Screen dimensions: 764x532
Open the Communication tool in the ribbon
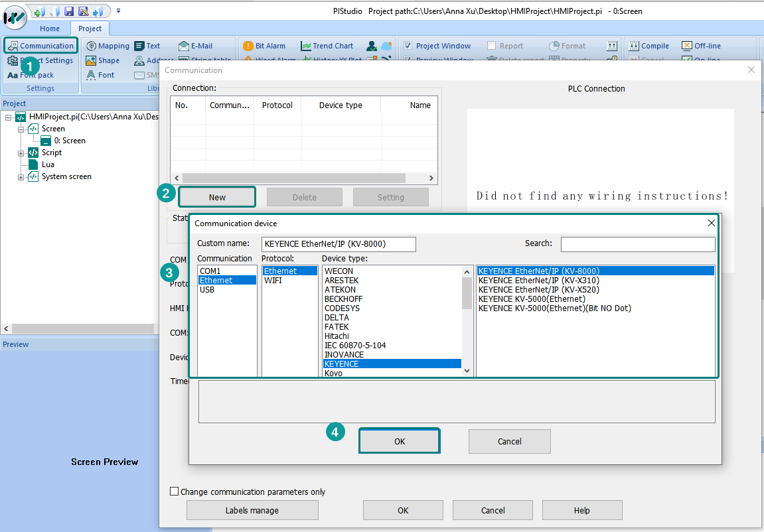tap(41, 46)
